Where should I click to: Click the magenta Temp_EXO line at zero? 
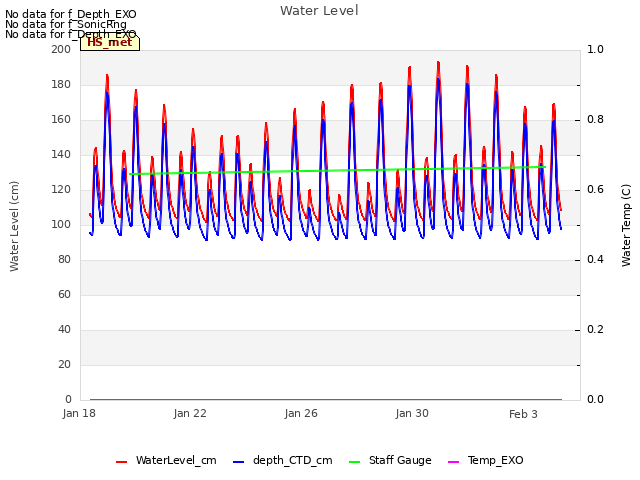[x=326, y=399]
